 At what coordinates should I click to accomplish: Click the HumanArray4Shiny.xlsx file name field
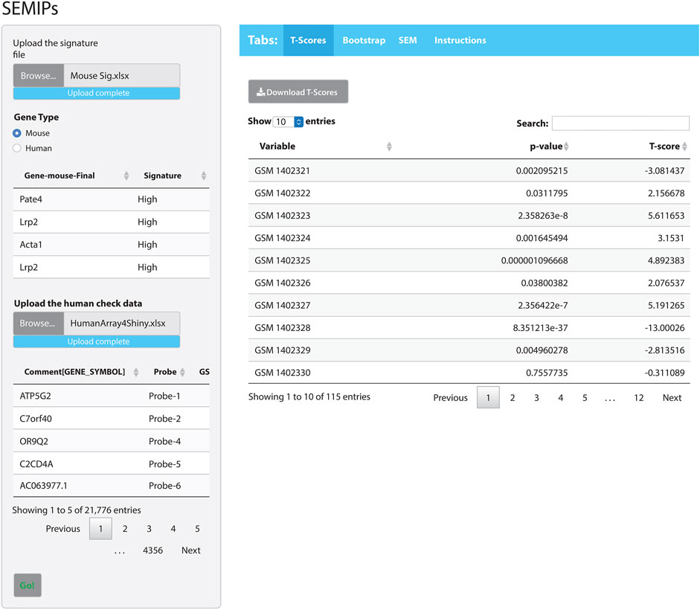(122, 324)
